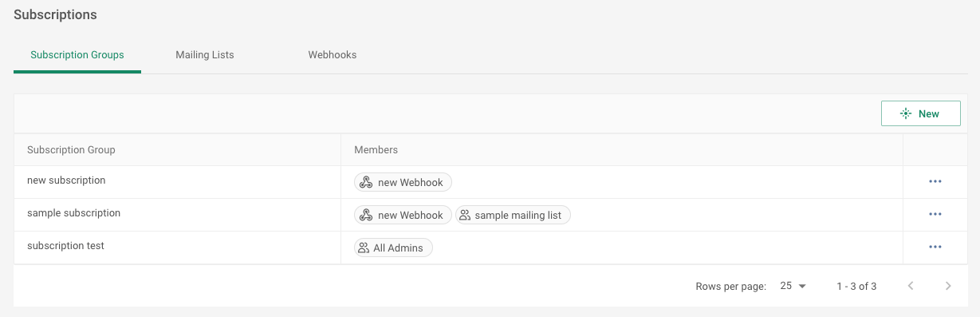Screen dimensions: 980x317
Task: Select the Subscription Groups tab
Action: (x=77, y=55)
